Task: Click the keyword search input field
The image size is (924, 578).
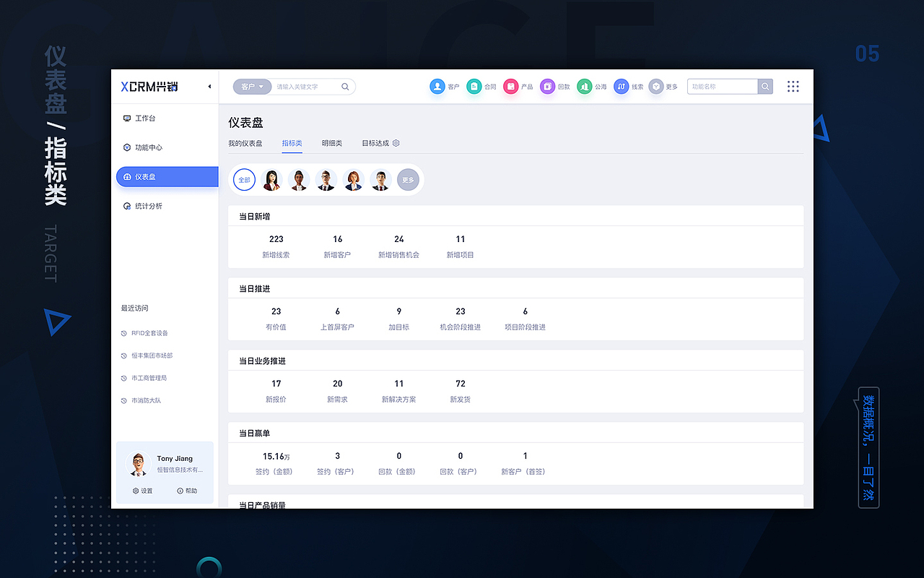Action: coord(305,87)
